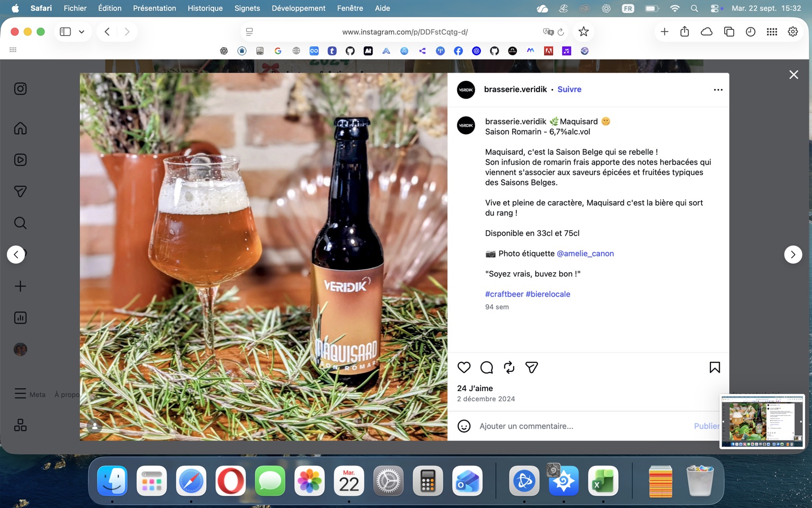The width and height of the screenshot is (812, 508).
Task: Share the post via paper plane icon
Action: click(x=531, y=367)
